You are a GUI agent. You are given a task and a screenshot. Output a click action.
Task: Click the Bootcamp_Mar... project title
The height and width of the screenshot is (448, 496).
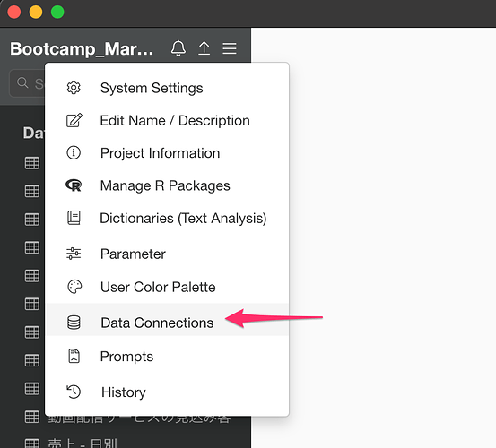tap(82, 48)
